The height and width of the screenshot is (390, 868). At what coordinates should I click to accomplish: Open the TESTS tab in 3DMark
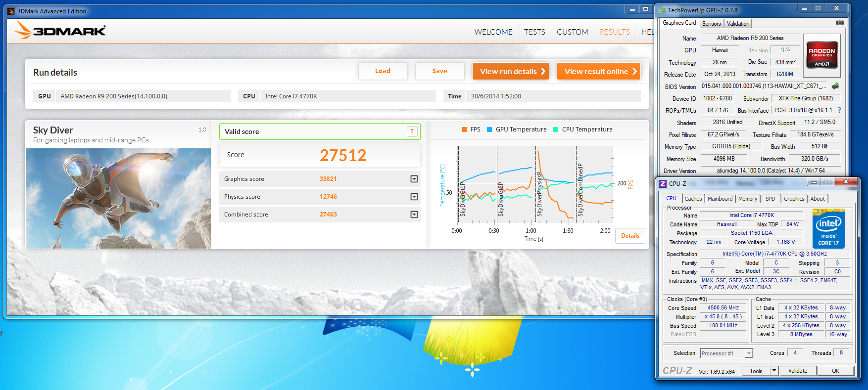click(534, 32)
